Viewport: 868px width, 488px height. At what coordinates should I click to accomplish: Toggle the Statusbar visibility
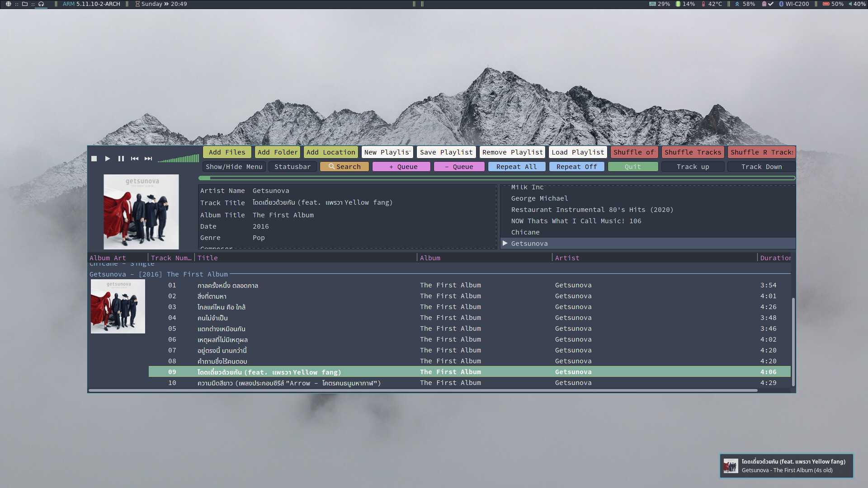point(292,167)
